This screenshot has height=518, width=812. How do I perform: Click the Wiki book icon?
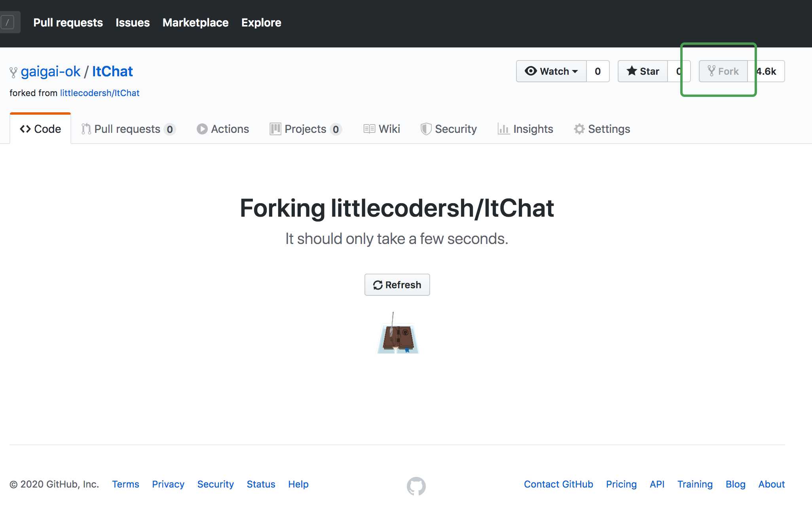coord(369,129)
